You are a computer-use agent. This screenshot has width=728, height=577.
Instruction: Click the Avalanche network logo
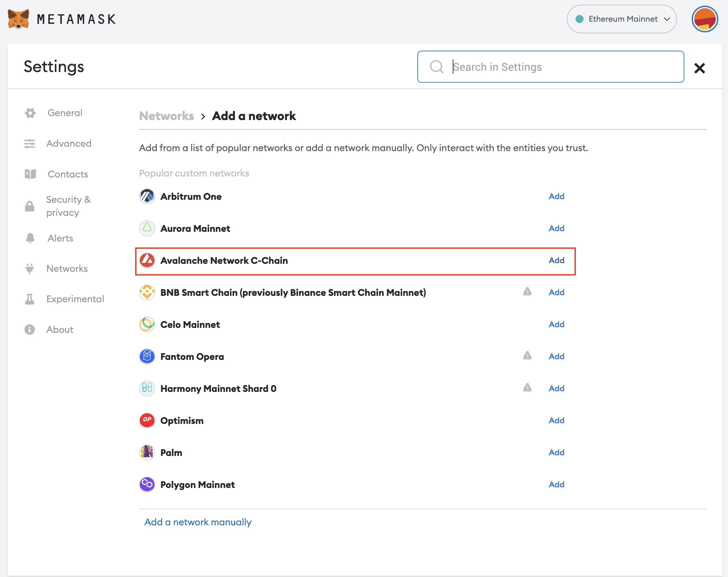coord(147,260)
